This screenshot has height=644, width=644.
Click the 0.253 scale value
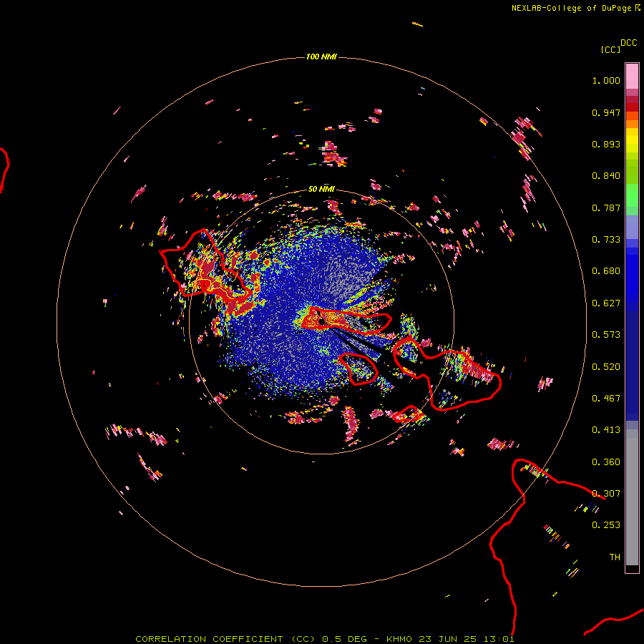click(606, 525)
